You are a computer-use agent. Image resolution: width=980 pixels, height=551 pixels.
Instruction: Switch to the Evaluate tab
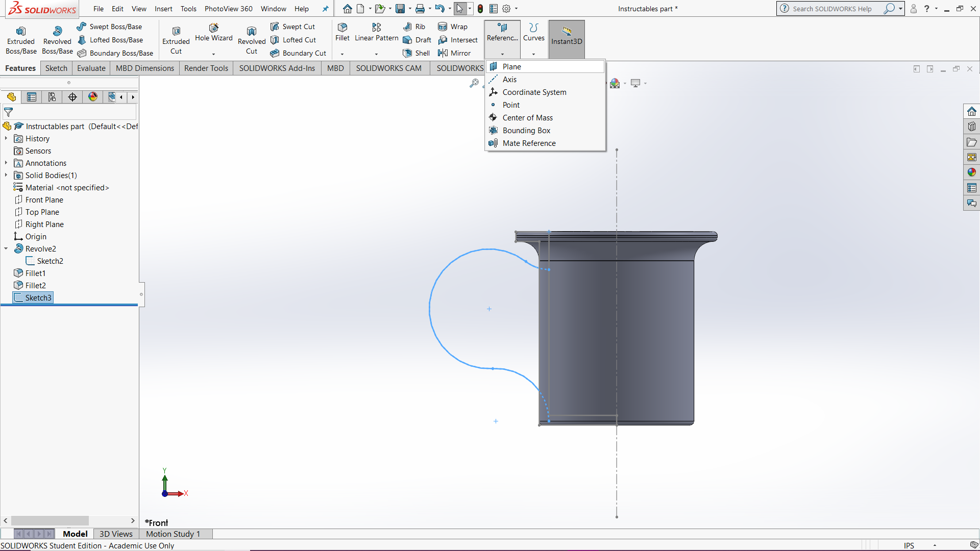(90, 67)
